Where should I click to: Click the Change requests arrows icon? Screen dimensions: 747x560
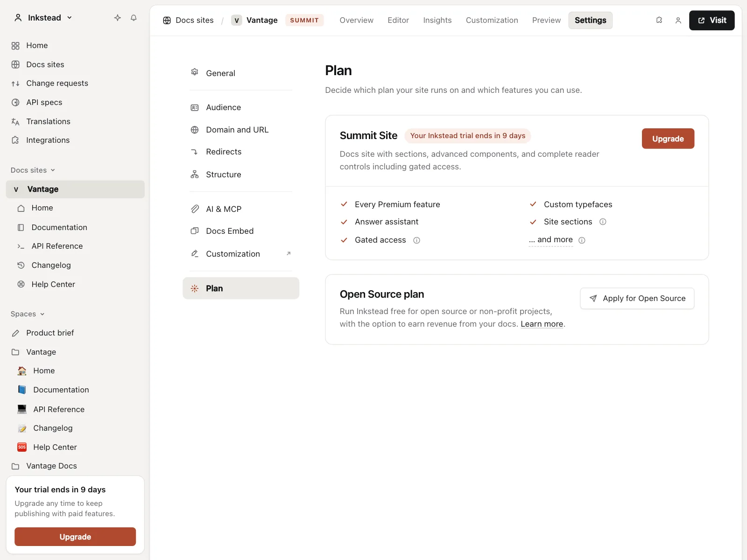[15, 84]
